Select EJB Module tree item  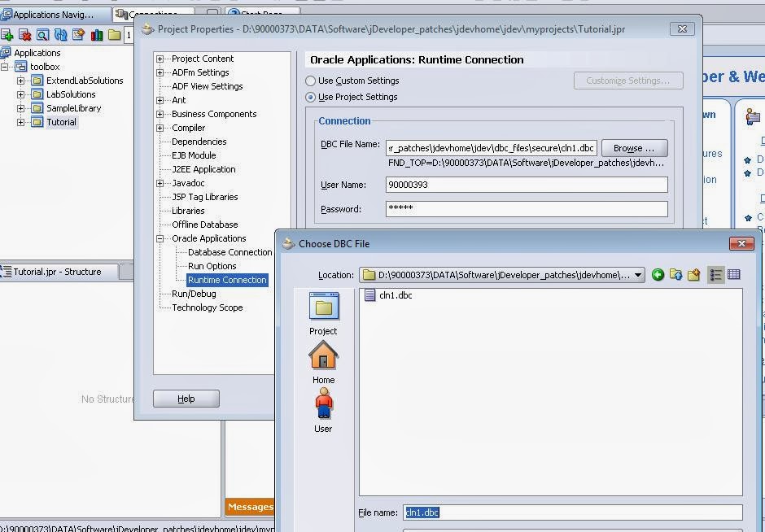pos(194,155)
